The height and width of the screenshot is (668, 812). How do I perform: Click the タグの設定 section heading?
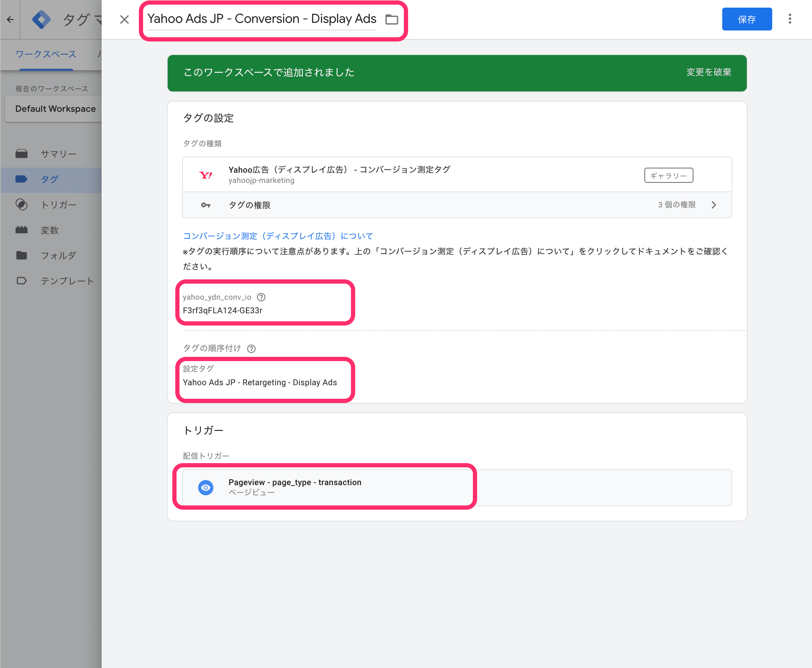coord(208,118)
